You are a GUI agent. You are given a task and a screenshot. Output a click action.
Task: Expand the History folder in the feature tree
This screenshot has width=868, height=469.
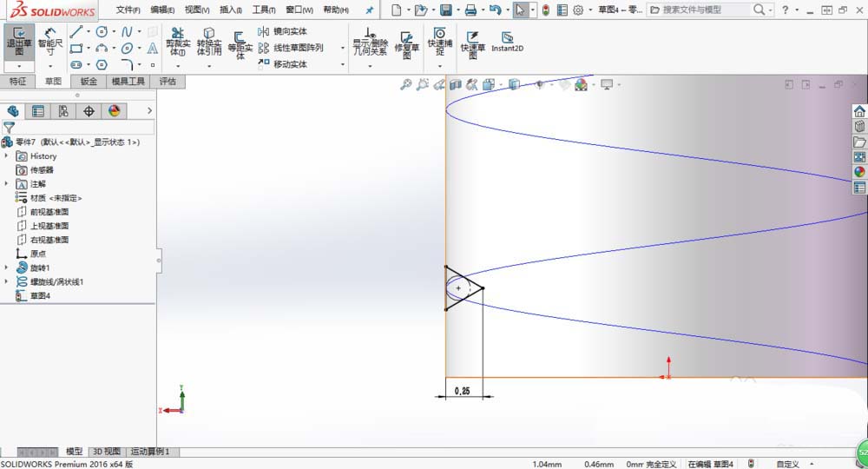click(x=7, y=156)
